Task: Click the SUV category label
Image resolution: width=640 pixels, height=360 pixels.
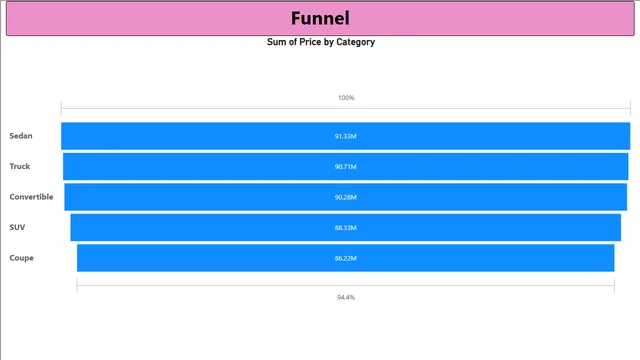Action: pyautogui.click(x=17, y=227)
